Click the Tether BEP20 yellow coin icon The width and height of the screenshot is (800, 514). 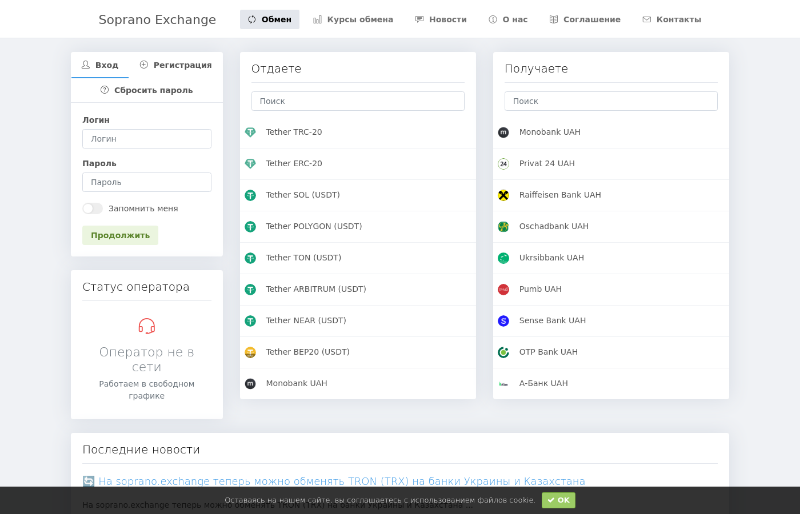coord(250,352)
